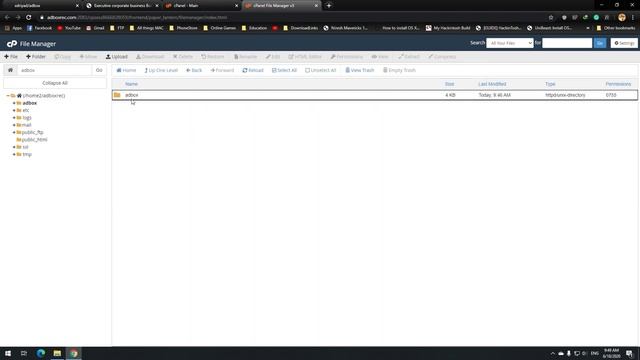Expand the logs folder in tree
Viewport: 640px width, 360px height.
(x=14, y=118)
